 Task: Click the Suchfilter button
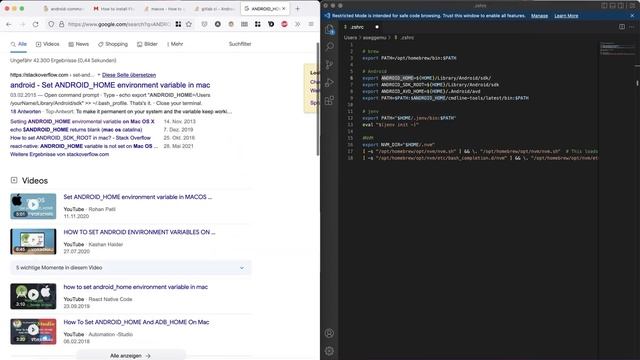click(240, 44)
